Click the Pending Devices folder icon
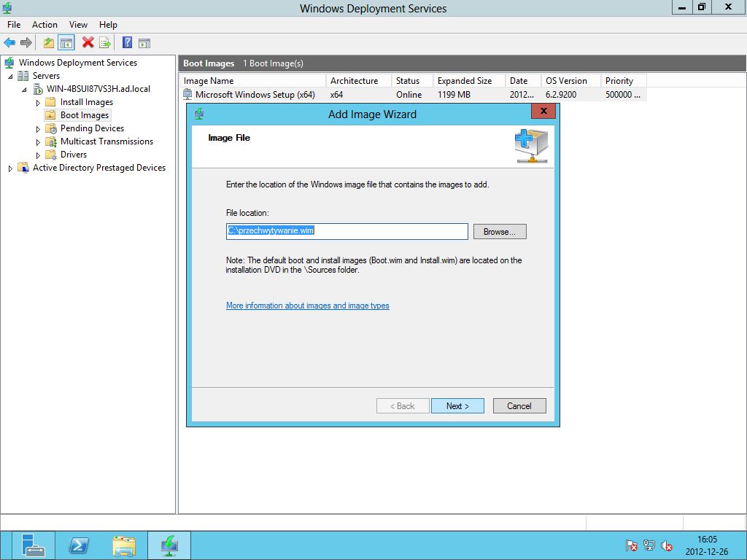 pos(50,128)
